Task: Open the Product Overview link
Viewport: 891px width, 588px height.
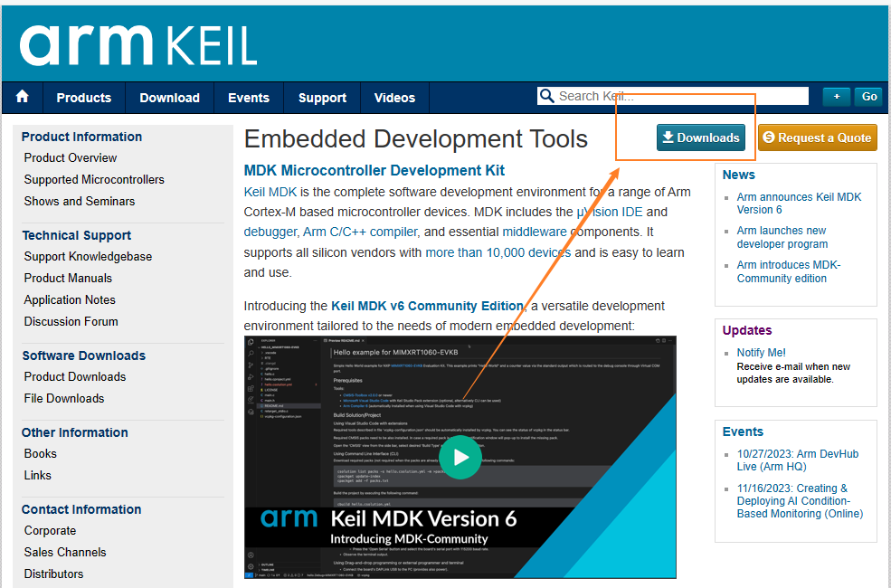Action: pos(71,158)
